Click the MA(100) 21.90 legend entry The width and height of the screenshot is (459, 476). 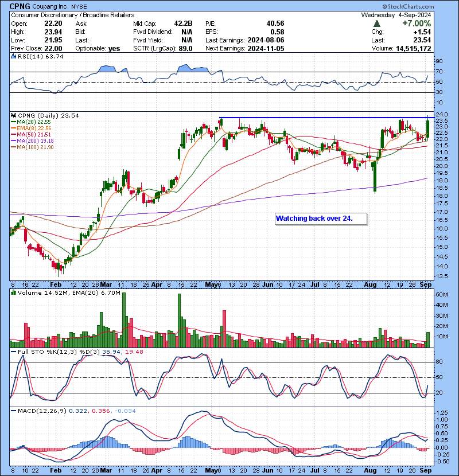(32, 147)
